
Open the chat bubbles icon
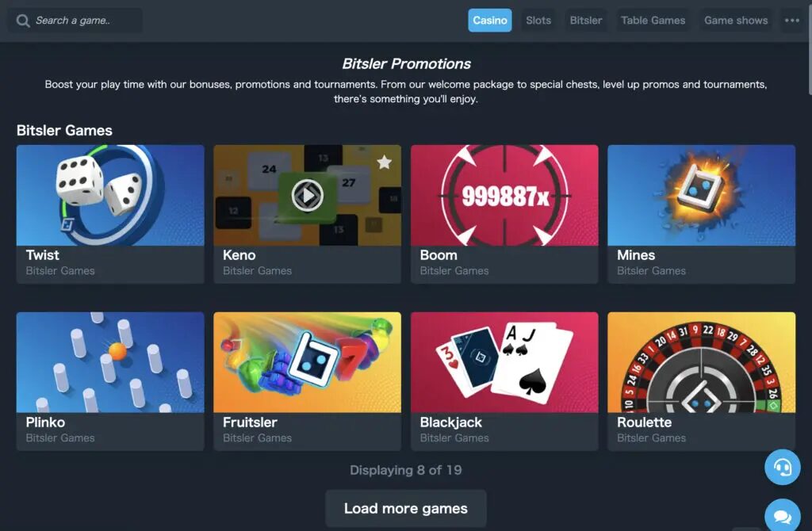[x=783, y=515]
